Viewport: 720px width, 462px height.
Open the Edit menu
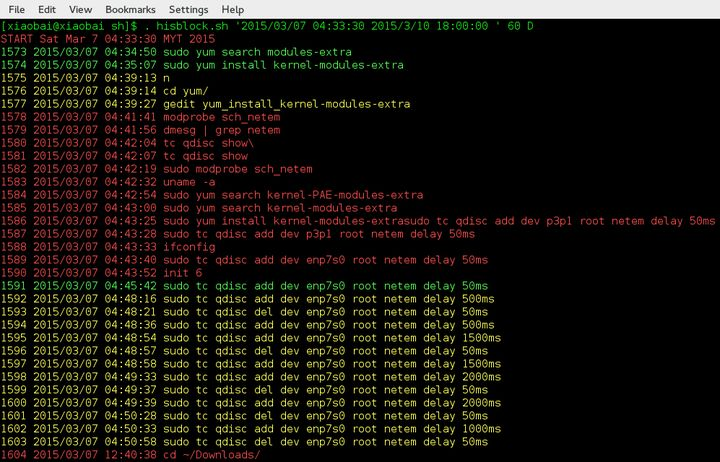(47, 9)
